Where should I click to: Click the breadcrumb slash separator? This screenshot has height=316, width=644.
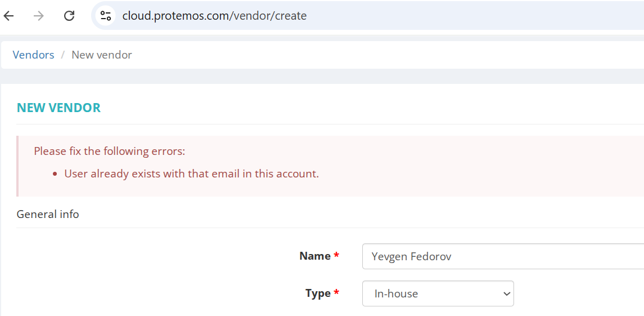(63, 55)
